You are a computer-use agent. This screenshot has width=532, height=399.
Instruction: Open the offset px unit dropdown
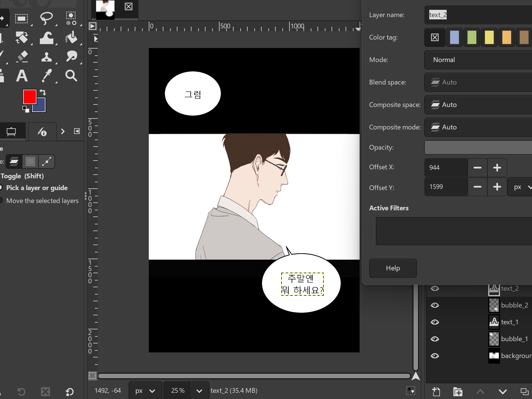[x=520, y=187]
